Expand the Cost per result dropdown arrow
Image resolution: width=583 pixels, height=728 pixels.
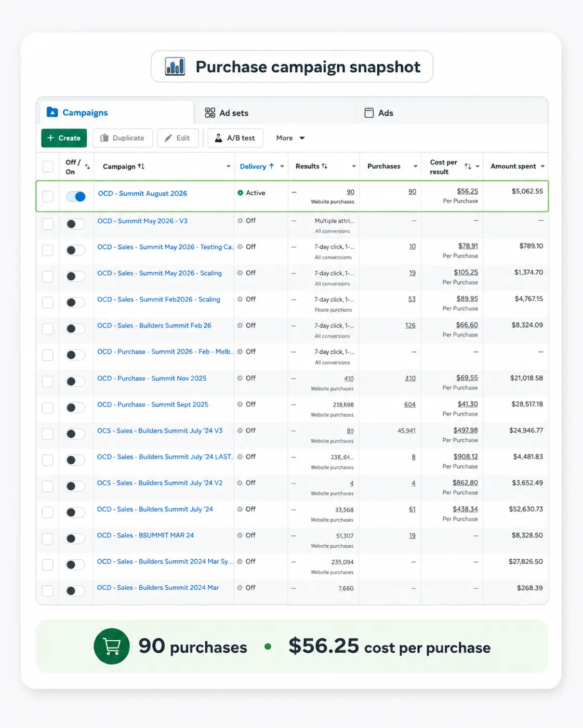(478, 166)
